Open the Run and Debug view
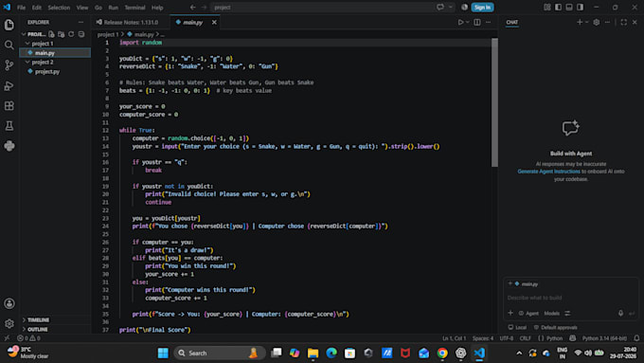Screen dimensions: 644x363 click(9, 85)
